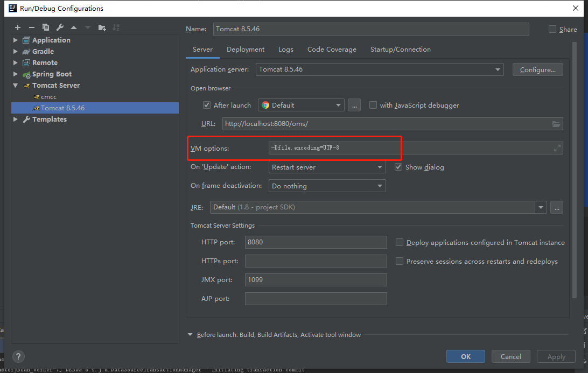This screenshot has width=588, height=373.
Task: Confirm with the OK button
Action: point(465,356)
